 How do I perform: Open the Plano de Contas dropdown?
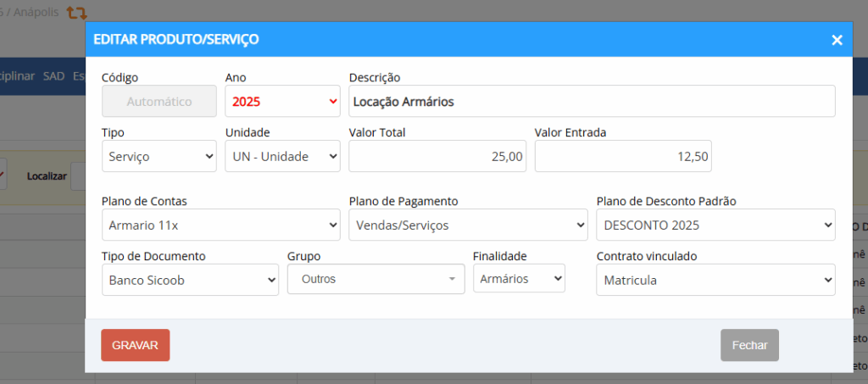(220, 225)
